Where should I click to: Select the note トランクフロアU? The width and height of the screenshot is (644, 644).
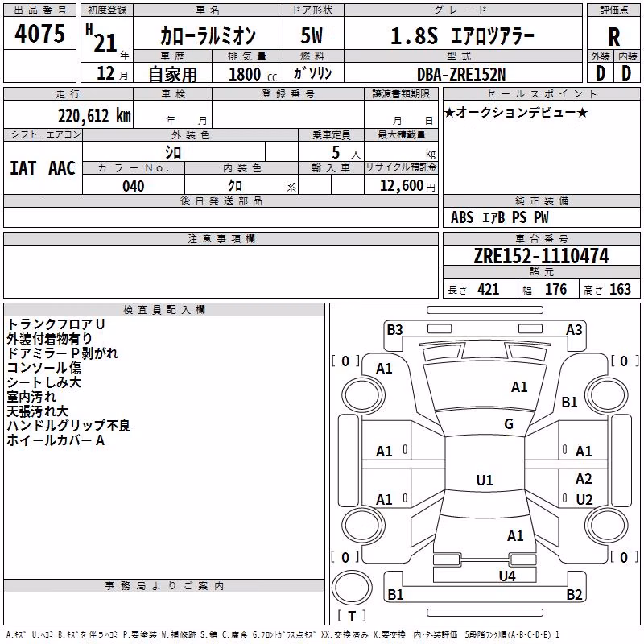click(x=56, y=324)
